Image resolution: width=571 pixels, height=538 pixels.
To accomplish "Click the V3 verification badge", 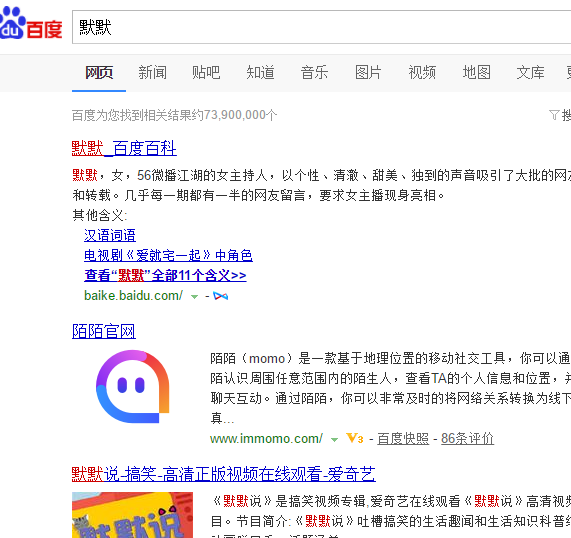I will click(355, 438).
